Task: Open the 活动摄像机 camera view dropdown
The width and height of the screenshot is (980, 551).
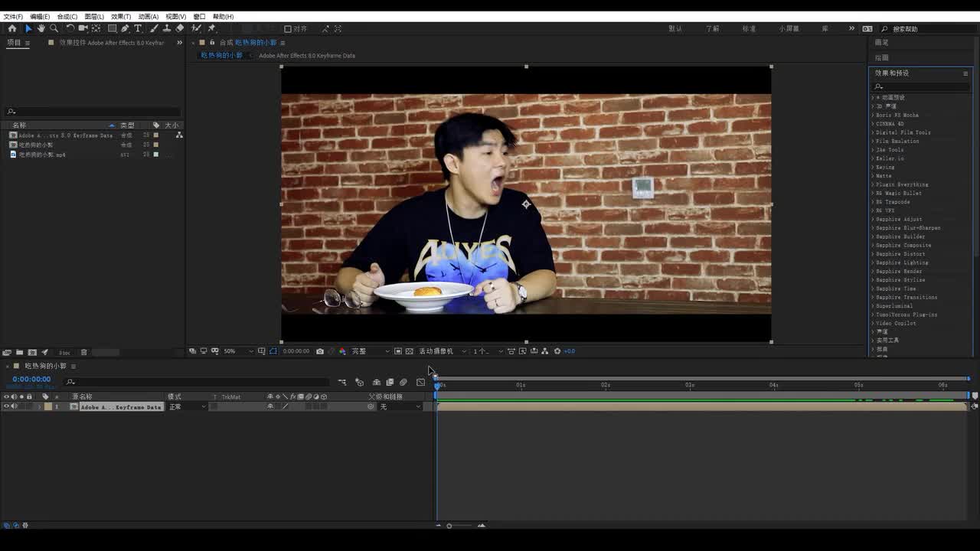Action: (x=443, y=351)
